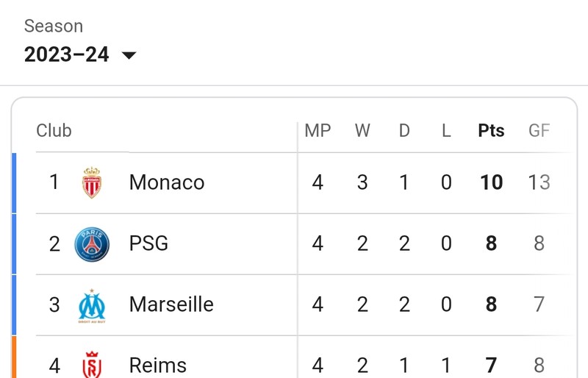Click Monaco's 10 points value
Viewport: 588px width, 378px height.
pyautogui.click(x=491, y=182)
